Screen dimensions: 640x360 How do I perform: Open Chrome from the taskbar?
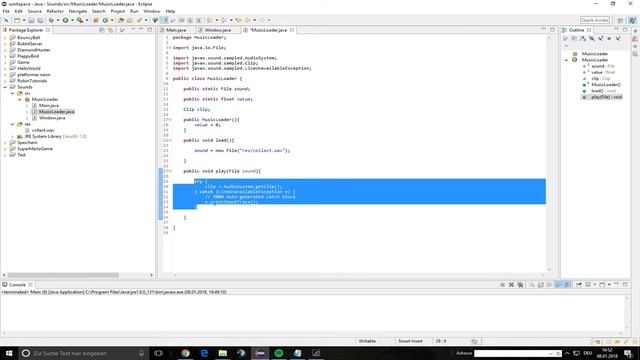185,353
